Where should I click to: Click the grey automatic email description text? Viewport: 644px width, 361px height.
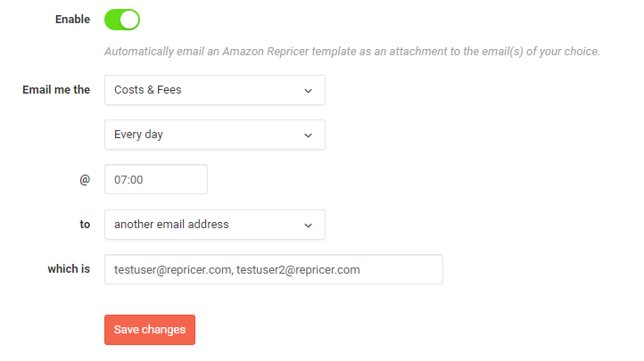[x=351, y=52]
